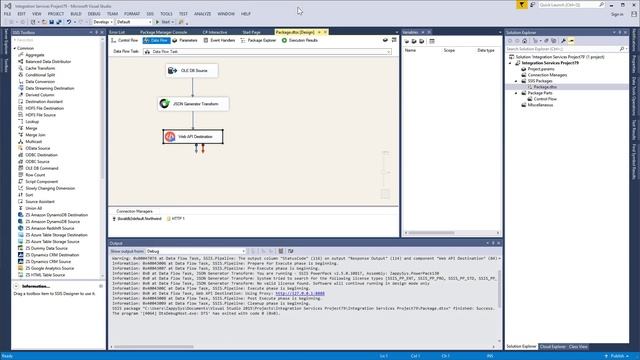Switch to the Package Explorer tab
Viewport: 640px width, 360px height.
(x=258, y=40)
